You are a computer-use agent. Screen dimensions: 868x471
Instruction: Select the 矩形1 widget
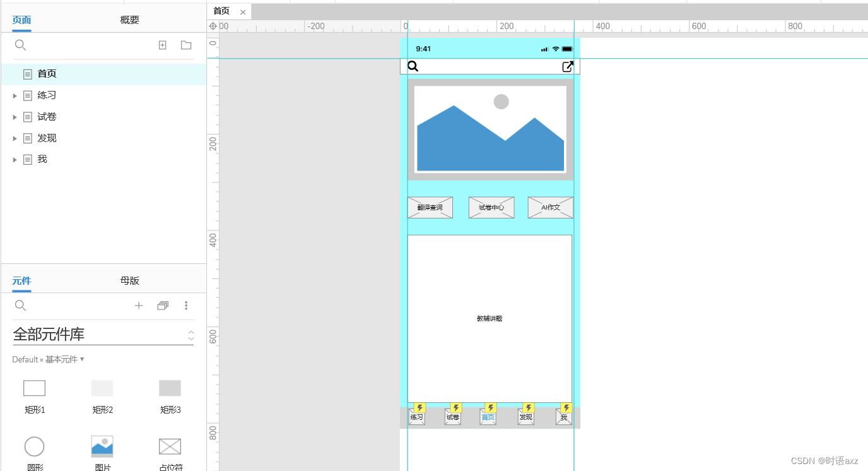[35, 395]
